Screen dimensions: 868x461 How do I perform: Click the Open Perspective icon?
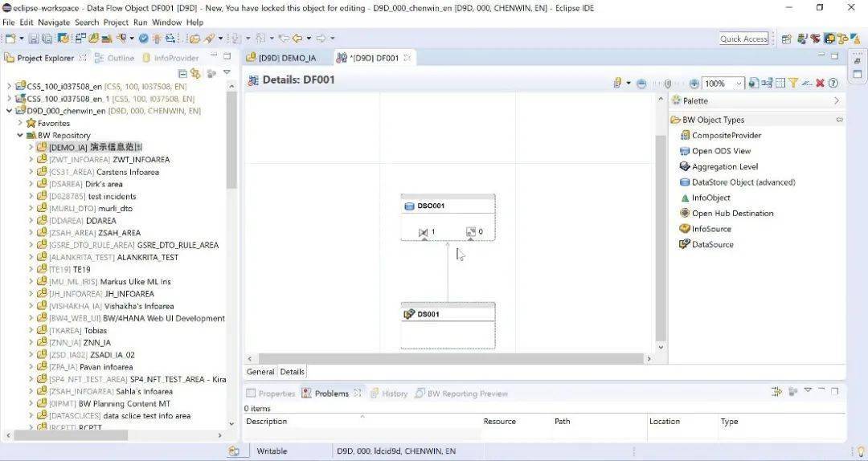(x=786, y=39)
